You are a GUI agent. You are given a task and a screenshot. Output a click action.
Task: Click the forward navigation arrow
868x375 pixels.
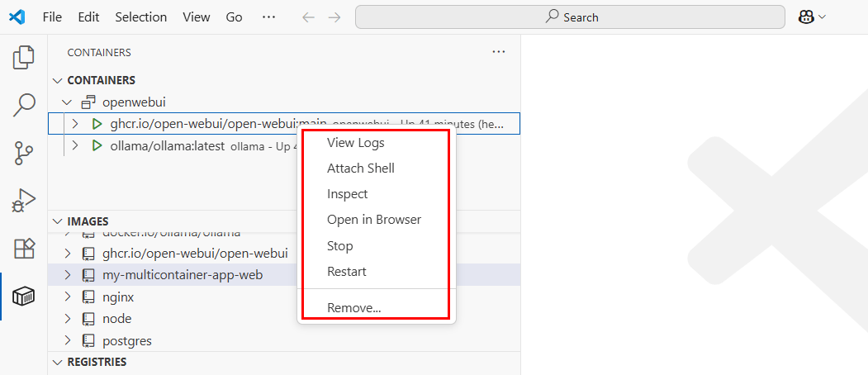(334, 17)
